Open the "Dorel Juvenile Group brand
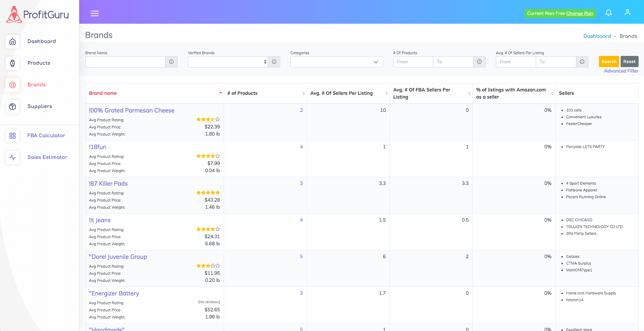This screenshot has height=331, width=644. (x=118, y=257)
